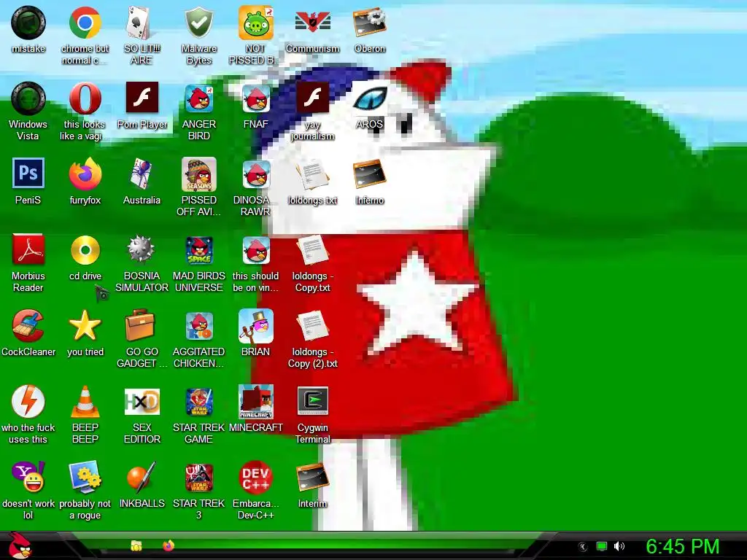Screen dimensions: 747x560
Task: Open the 6:45 PM taskbar clock
Action: tap(682, 546)
